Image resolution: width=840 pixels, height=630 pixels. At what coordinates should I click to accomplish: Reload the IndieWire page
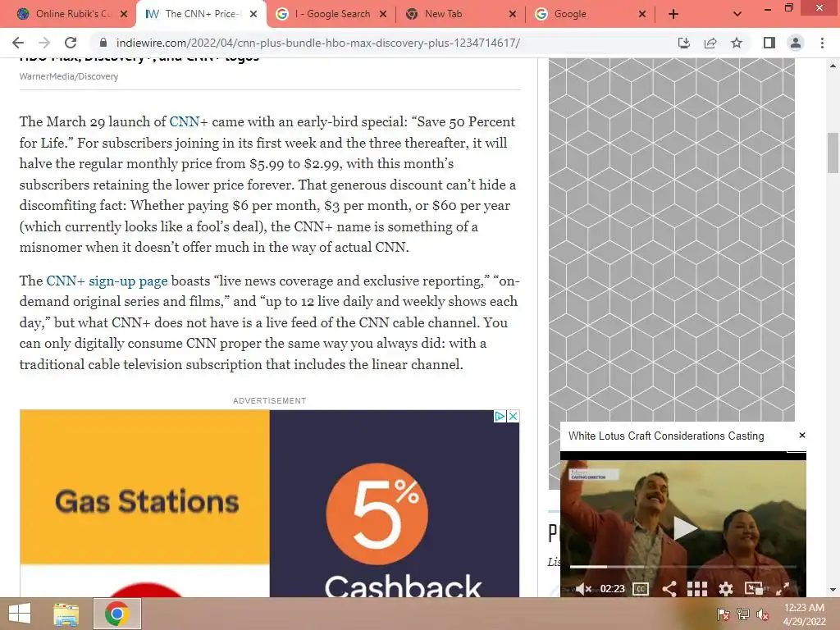coord(71,43)
